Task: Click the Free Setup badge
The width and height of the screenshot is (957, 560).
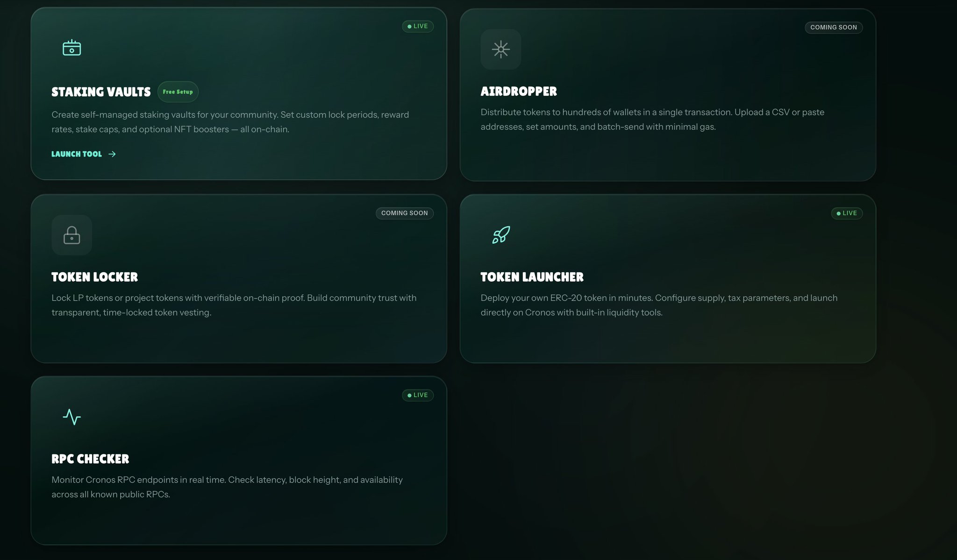Action: (x=178, y=92)
